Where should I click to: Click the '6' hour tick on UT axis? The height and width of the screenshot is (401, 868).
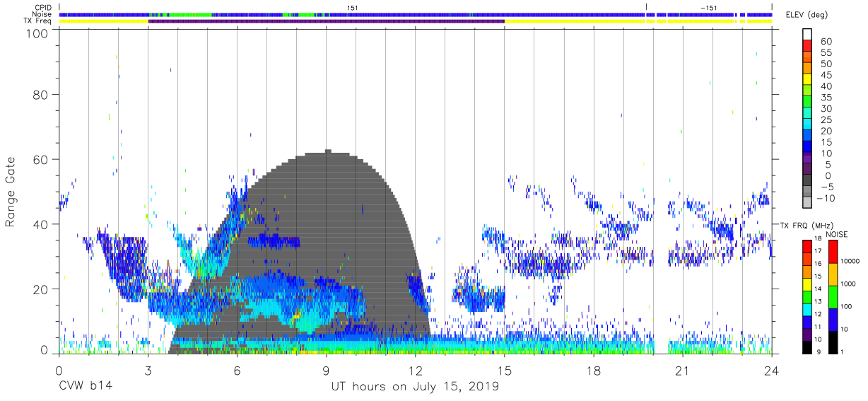click(x=237, y=371)
